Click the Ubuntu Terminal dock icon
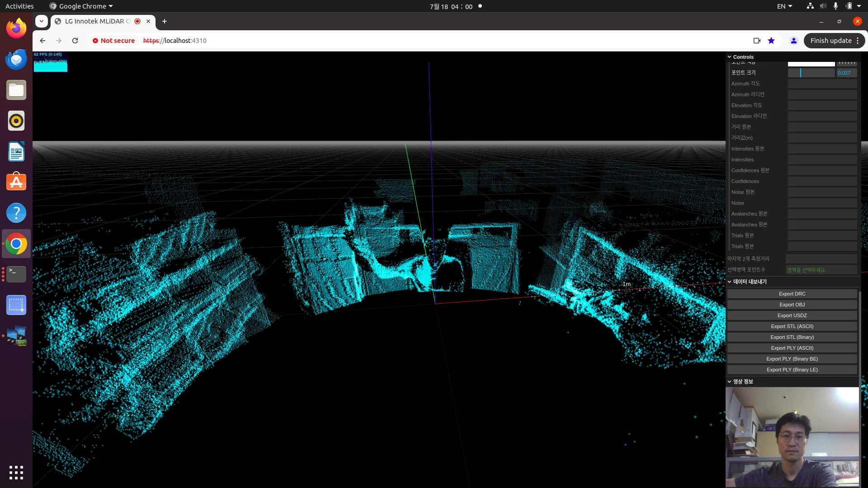868x488 pixels. 16,274
